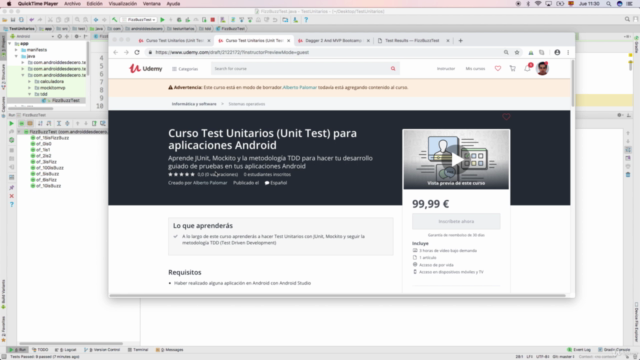Screen dimensions: 640x360
Task: Stop the running process in the toolbar
Action: [x=213, y=20]
